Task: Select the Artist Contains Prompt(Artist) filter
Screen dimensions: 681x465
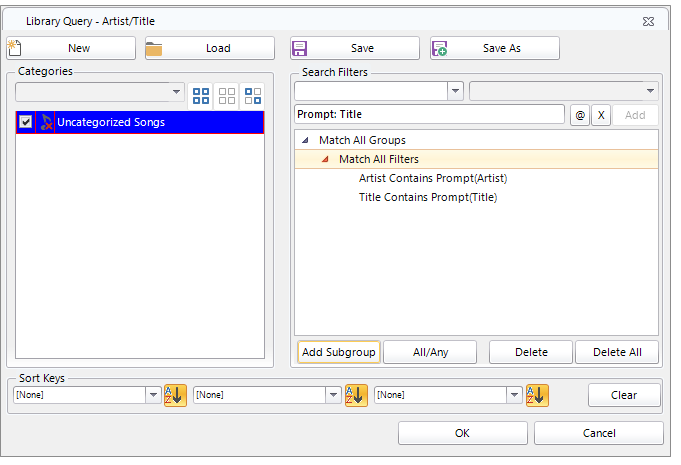Action: coord(432,178)
